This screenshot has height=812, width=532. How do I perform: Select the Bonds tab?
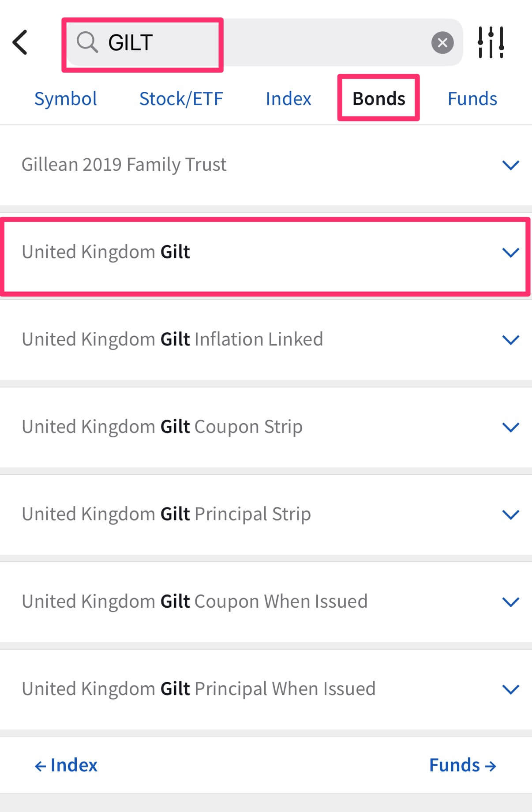point(378,98)
